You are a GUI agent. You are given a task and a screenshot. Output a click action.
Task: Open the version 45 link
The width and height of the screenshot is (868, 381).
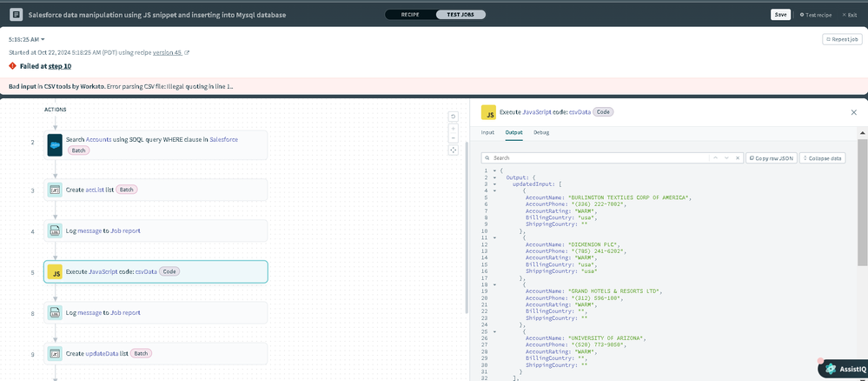point(167,53)
